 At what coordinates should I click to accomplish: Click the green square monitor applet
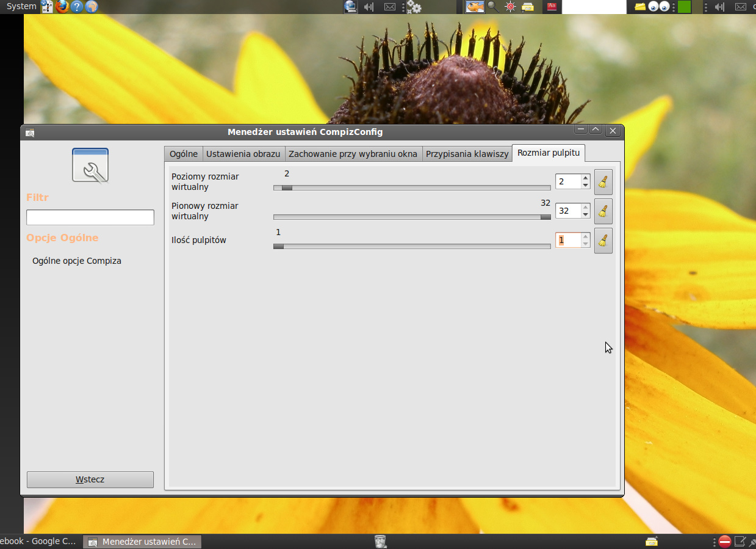coord(684,7)
